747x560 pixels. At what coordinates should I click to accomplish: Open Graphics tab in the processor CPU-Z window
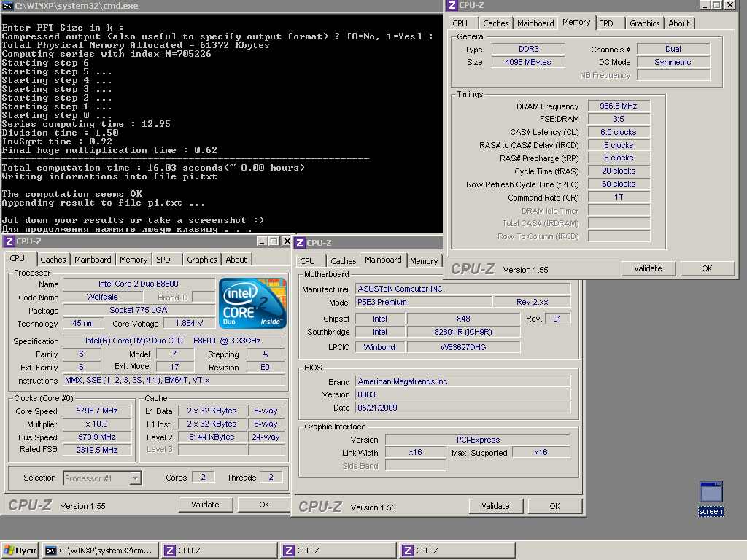(201, 260)
